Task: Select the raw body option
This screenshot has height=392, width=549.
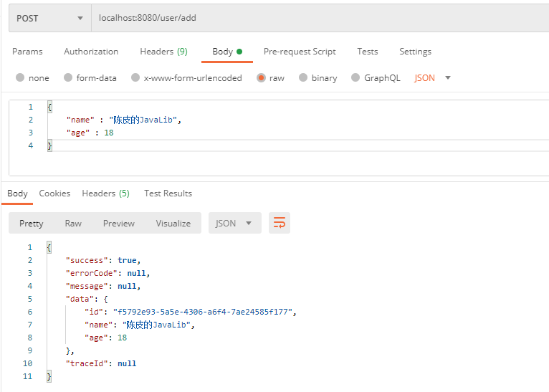Action: pos(261,78)
